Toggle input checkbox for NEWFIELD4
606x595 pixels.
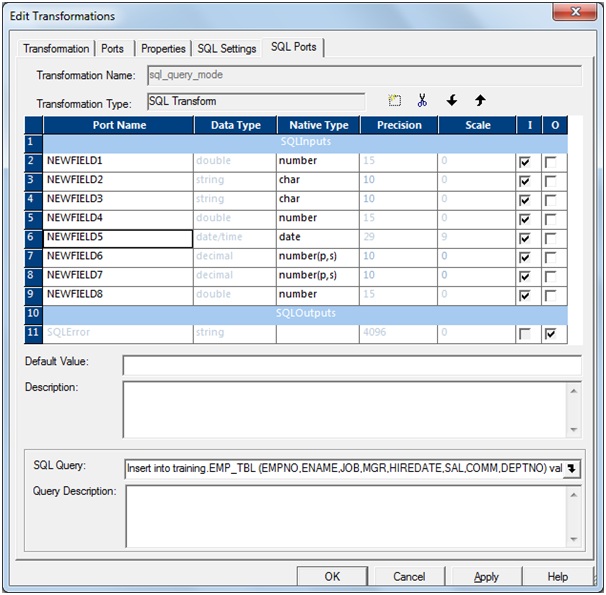pyautogui.click(x=524, y=219)
